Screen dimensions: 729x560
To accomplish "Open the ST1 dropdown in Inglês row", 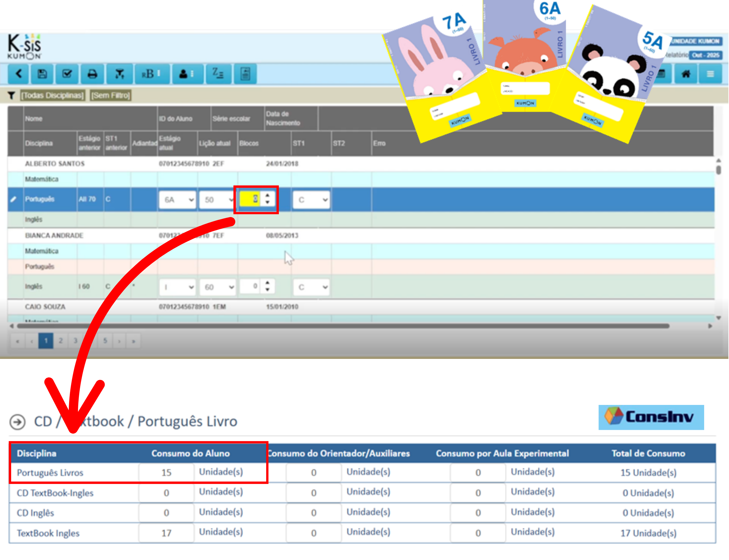I will (312, 287).
